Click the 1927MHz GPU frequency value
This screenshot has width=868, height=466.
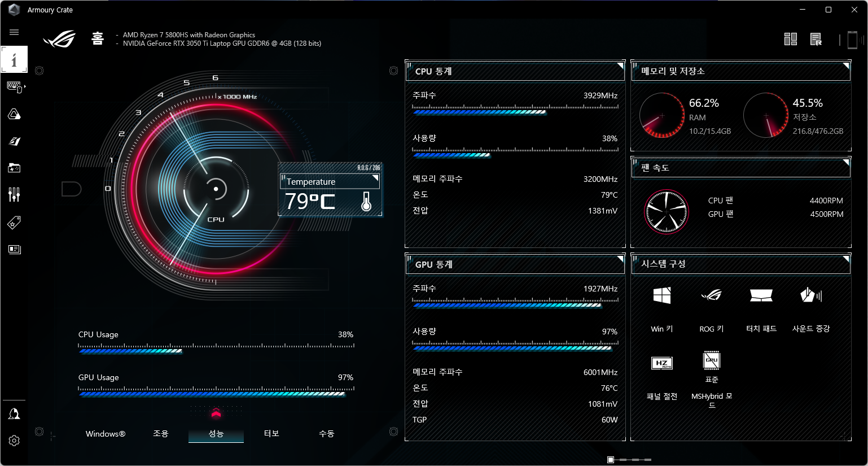point(600,289)
